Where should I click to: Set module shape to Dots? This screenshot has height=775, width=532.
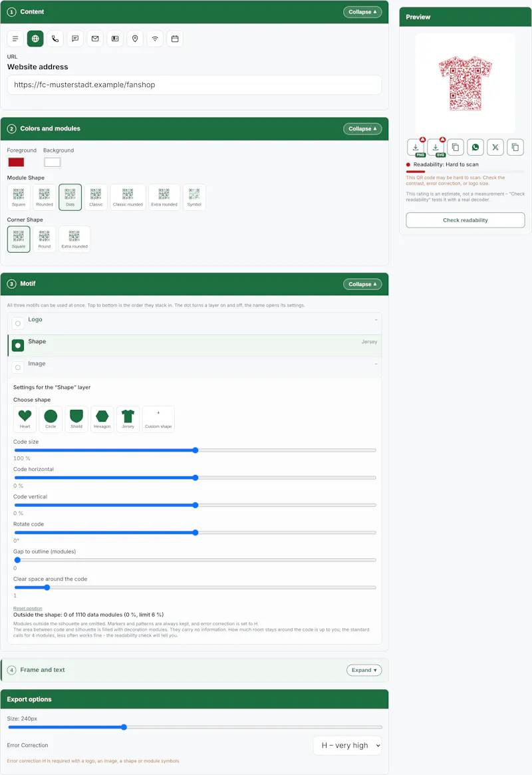(70, 197)
